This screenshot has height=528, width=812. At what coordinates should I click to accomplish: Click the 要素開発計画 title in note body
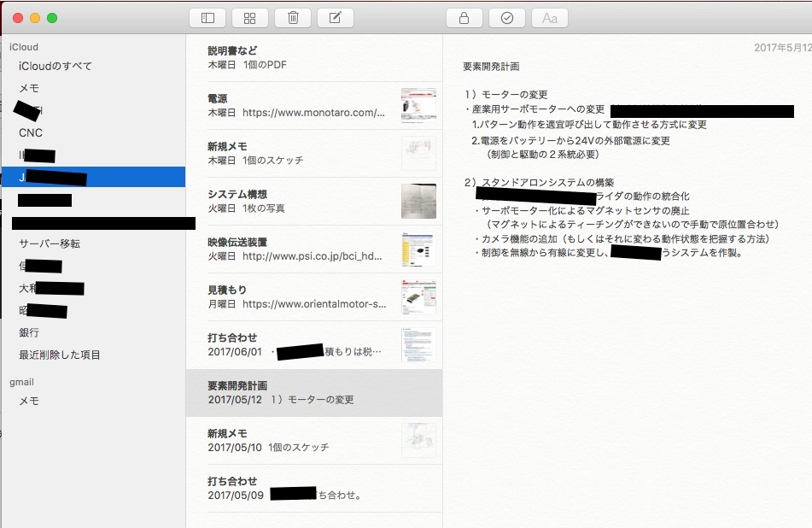pos(491,67)
